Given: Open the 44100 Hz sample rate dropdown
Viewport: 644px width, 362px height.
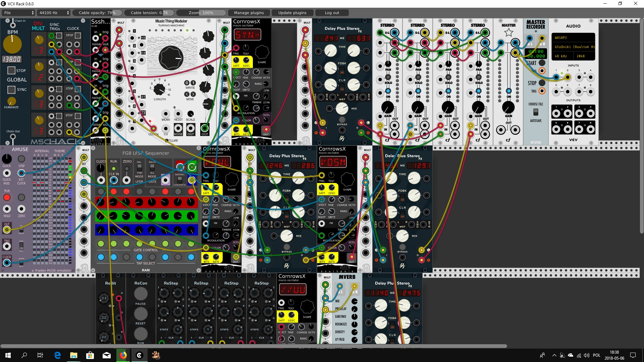Looking at the screenshot, I should [54, 13].
